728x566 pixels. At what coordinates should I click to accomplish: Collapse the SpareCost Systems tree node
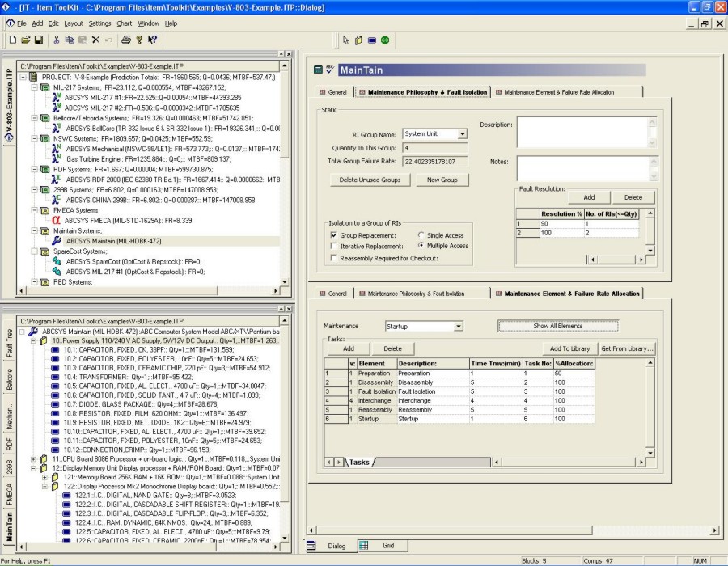[34, 251]
